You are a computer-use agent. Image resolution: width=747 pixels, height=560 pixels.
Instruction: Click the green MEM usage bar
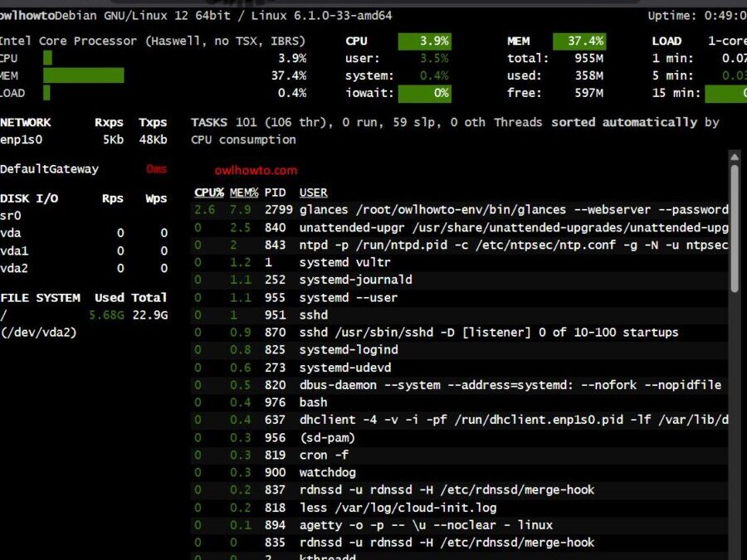click(83, 75)
